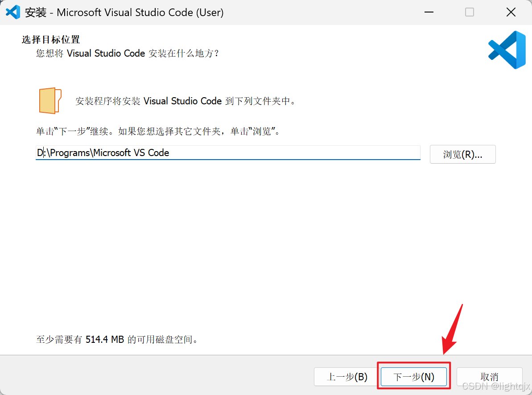532x395 pixels.
Task: Click the 下一步(N) next button
Action: click(413, 377)
